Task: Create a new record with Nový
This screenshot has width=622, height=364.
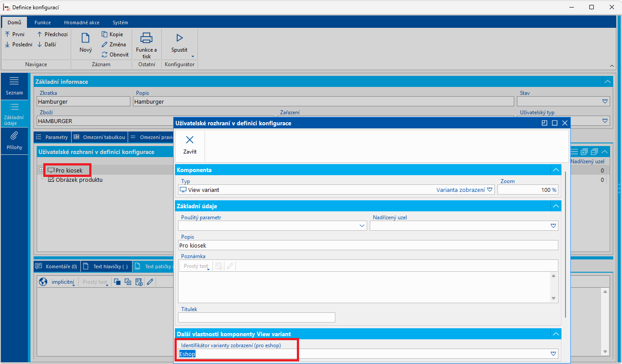Action: tap(86, 43)
